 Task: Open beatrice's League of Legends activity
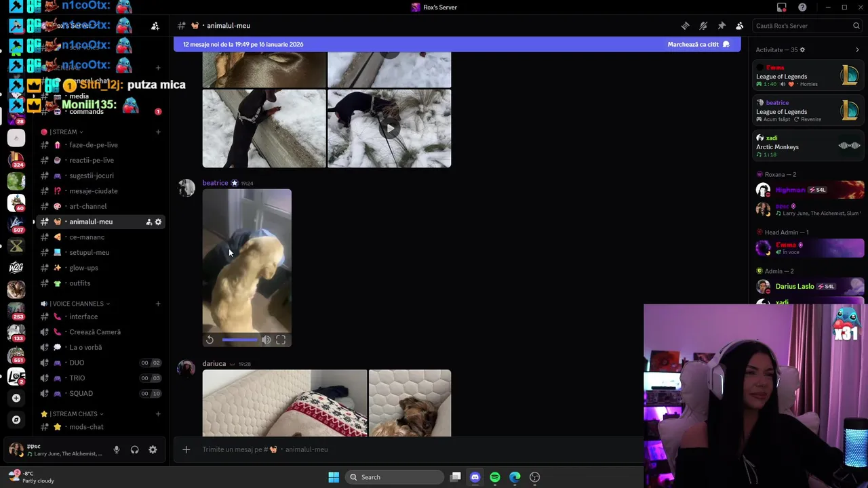coord(809,111)
